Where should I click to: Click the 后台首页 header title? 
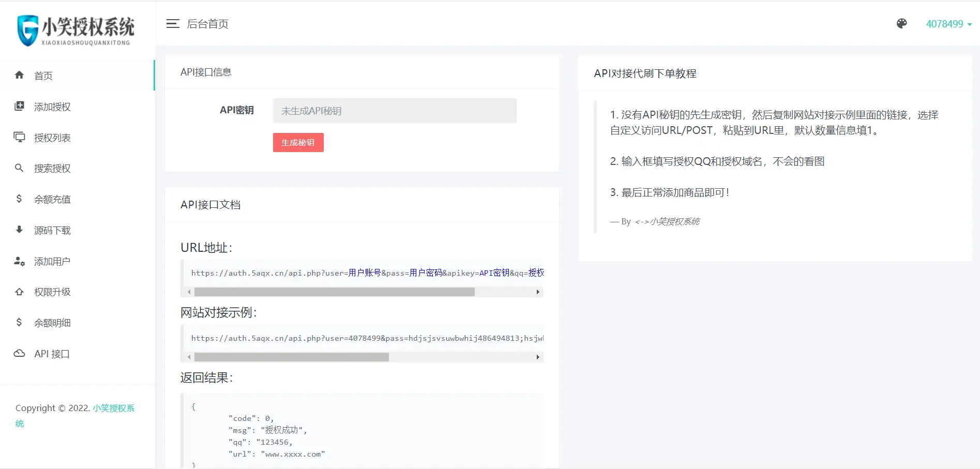(207, 24)
